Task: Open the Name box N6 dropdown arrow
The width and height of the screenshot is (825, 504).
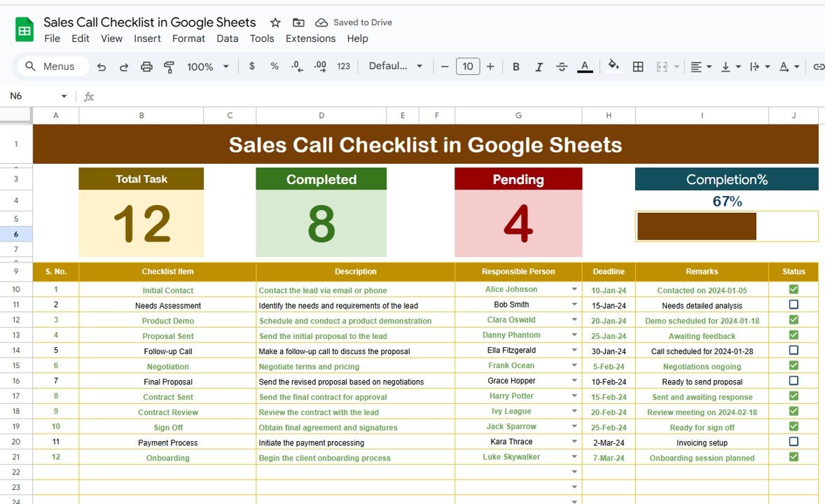Action: (64, 97)
